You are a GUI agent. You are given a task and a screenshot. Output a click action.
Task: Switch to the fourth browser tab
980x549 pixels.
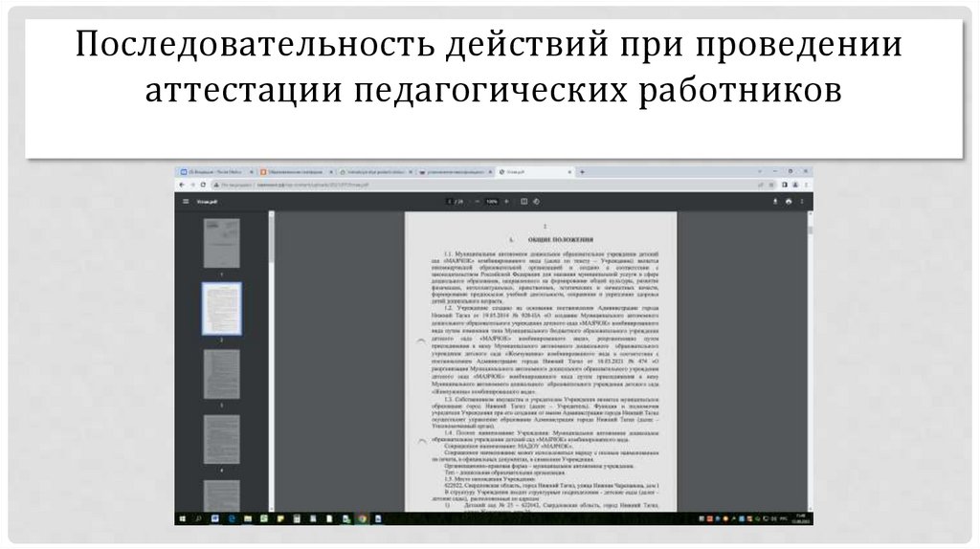pos(456,172)
